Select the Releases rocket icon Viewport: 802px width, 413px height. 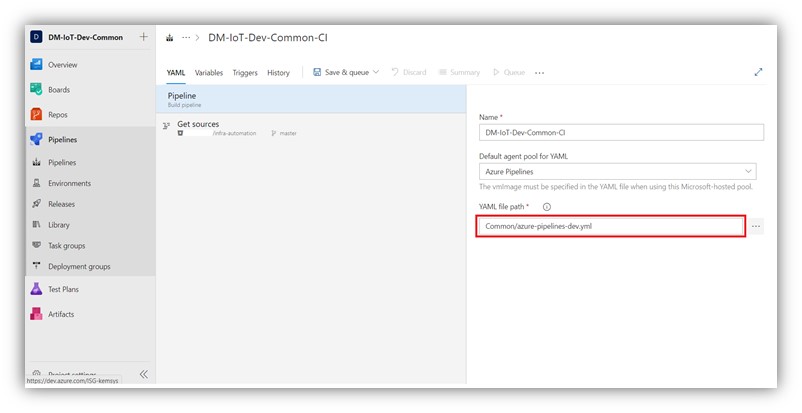(x=36, y=204)
